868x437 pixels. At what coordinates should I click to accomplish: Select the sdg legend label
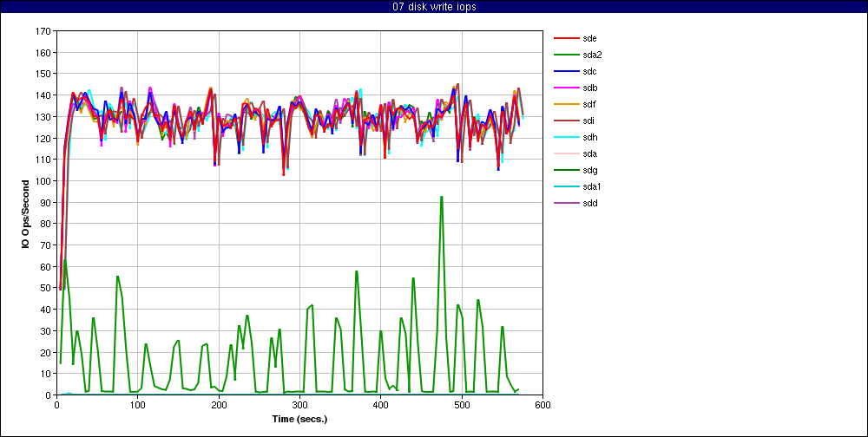click(589, 170)
